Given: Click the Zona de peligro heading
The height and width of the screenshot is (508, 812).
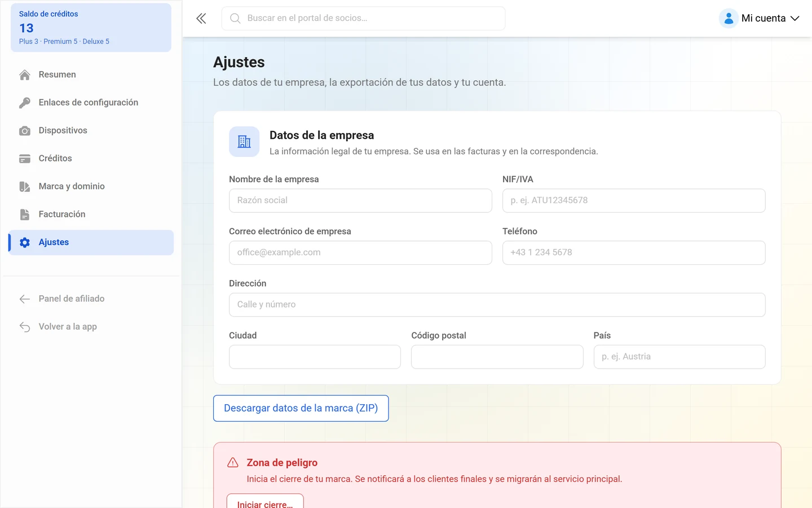Looking at the screenshot, I should pos(282,463).
